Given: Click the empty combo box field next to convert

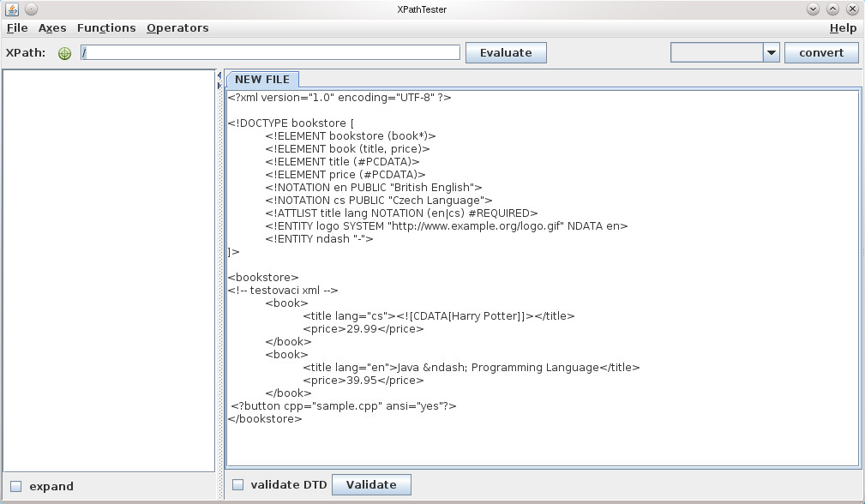Looking at the screenshot, I should click(718, 53).
